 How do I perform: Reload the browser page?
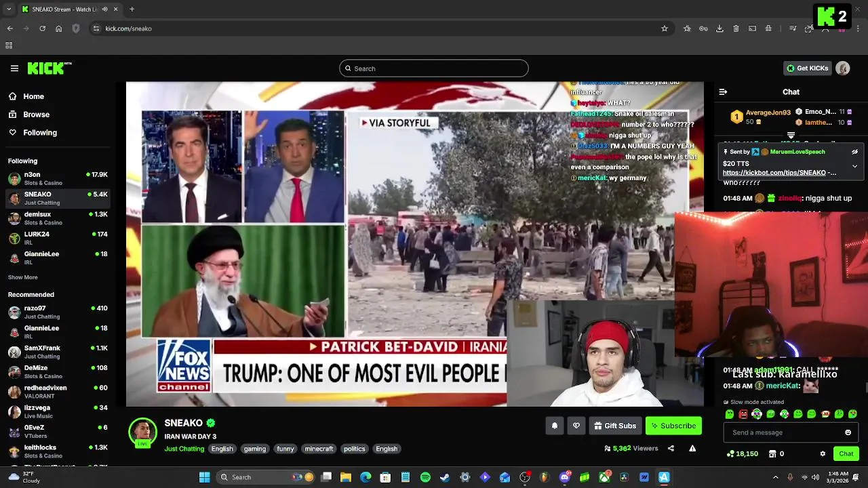[42, 28]
